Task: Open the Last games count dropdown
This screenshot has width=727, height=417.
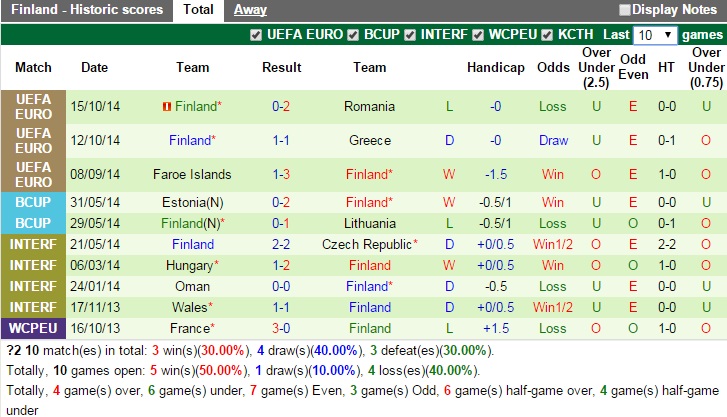Action: pos(655,35)
